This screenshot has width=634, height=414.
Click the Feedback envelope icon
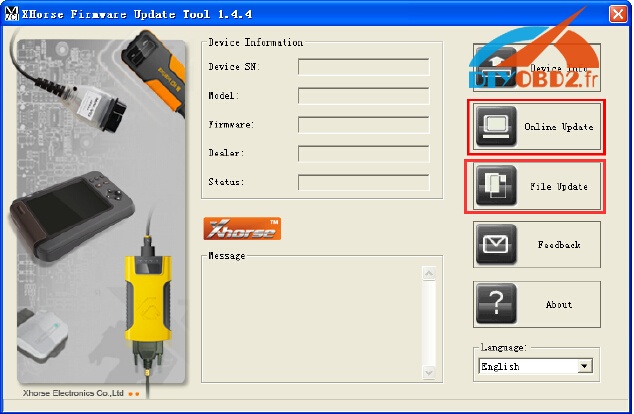496,244
